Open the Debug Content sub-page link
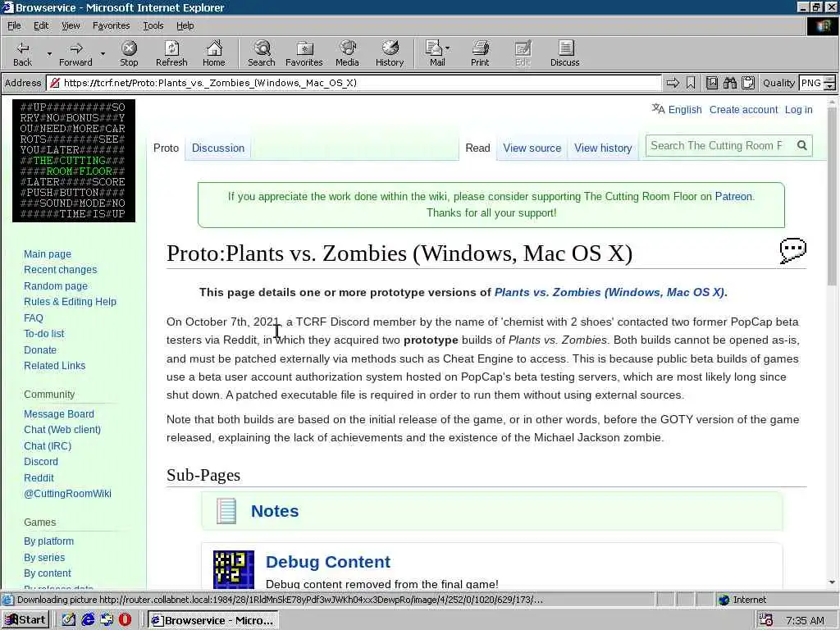Image resolution: width=840 pixels, height=630 pixels. [328, 562]
